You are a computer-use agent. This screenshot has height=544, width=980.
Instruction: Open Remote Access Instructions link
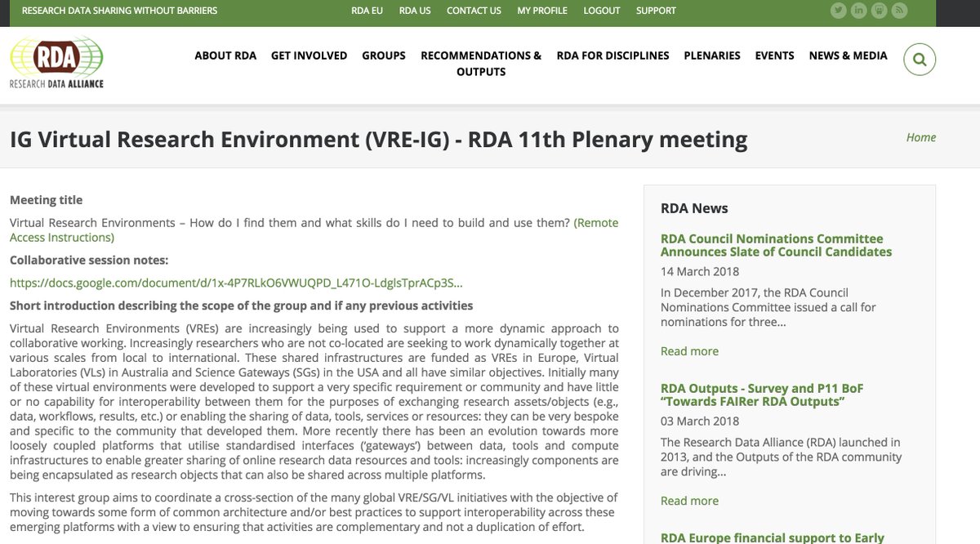pyautogui.click(x=314, y=230)
